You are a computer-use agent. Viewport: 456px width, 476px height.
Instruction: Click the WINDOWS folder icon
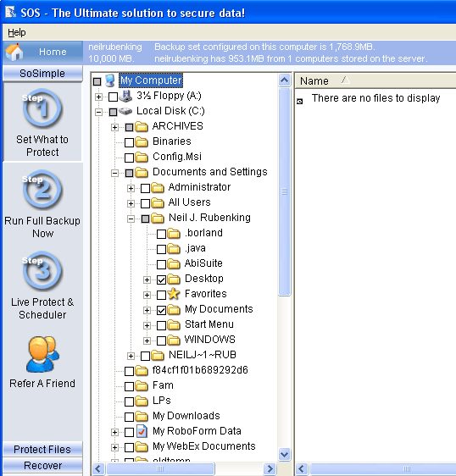coord(174,340)
